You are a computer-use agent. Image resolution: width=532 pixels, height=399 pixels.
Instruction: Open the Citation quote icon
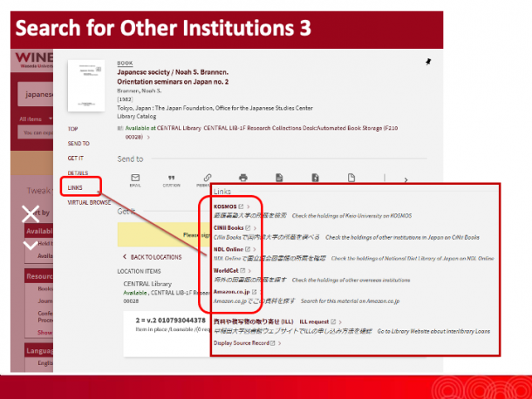(x=171, y=178)
